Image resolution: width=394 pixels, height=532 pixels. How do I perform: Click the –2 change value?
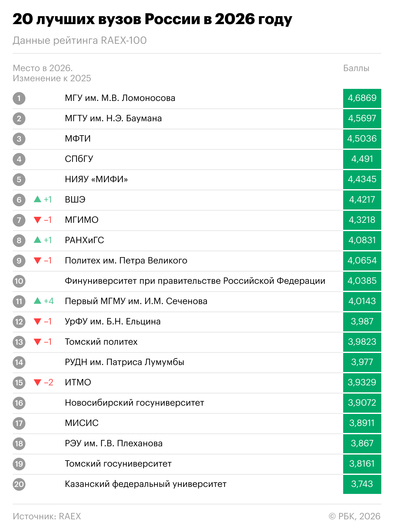click(49, 382)
